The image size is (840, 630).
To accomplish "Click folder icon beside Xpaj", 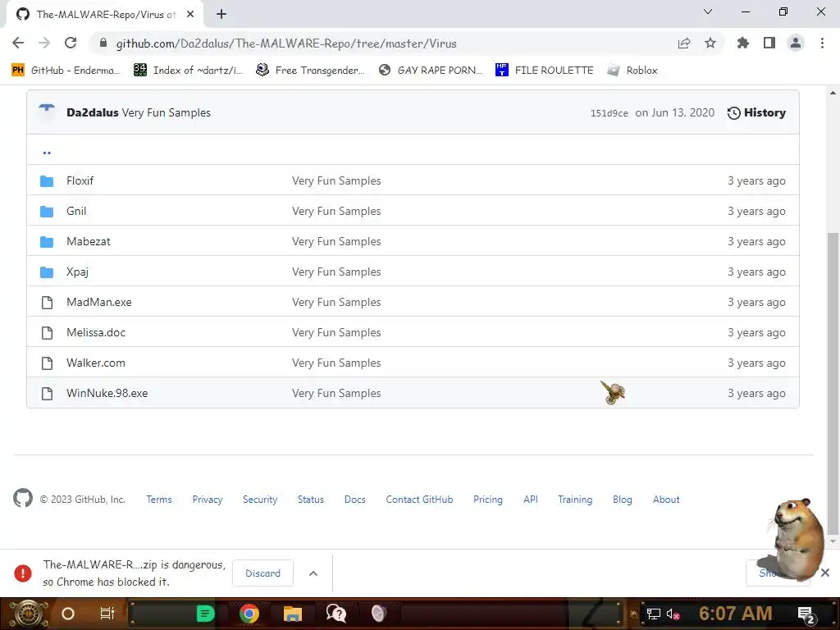I will click(x=47, y=272).
